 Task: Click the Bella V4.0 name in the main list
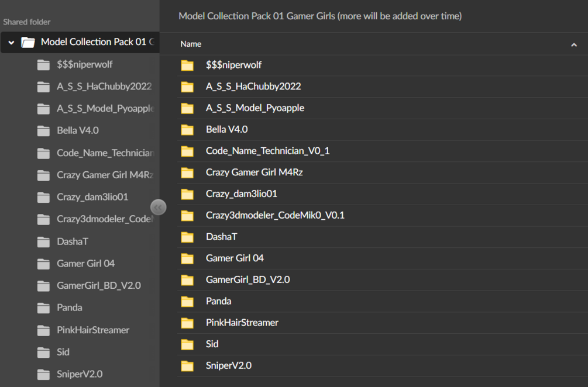(x=226, y=130)
